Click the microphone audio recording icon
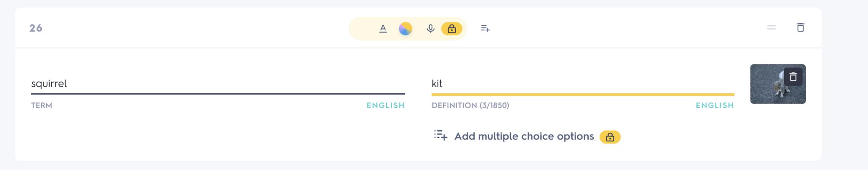 click(430, 28)
